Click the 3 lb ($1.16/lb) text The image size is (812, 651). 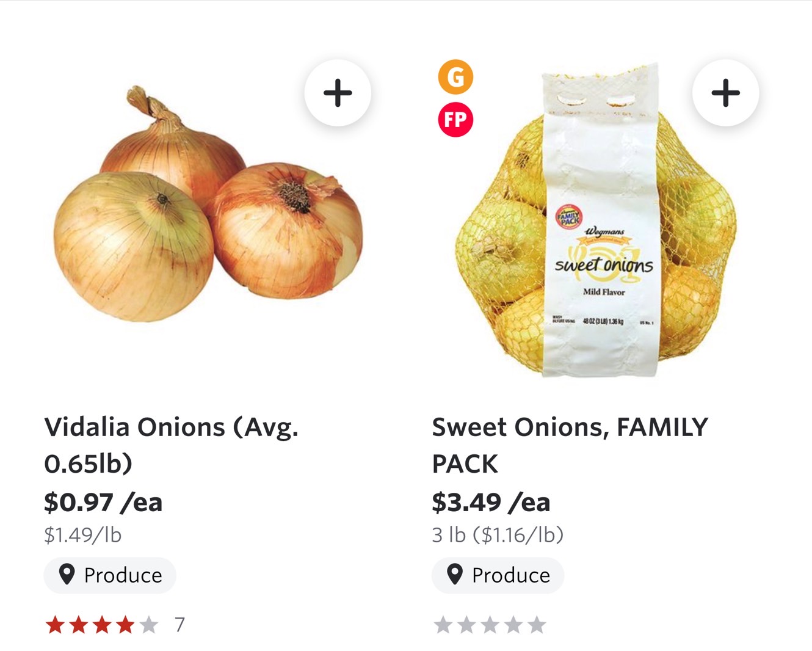[x=498, y=535]
